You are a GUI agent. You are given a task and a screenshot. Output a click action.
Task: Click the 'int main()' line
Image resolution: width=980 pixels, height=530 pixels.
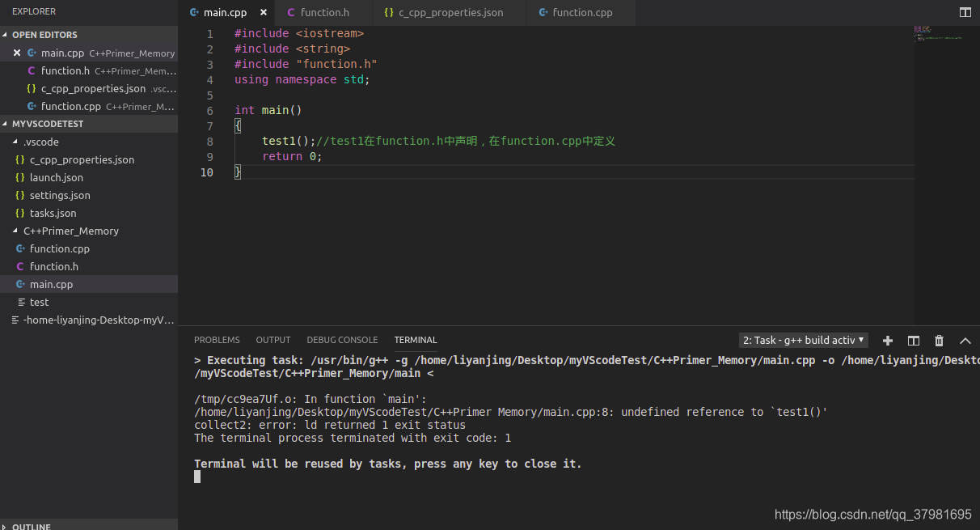tap(268, 110)
